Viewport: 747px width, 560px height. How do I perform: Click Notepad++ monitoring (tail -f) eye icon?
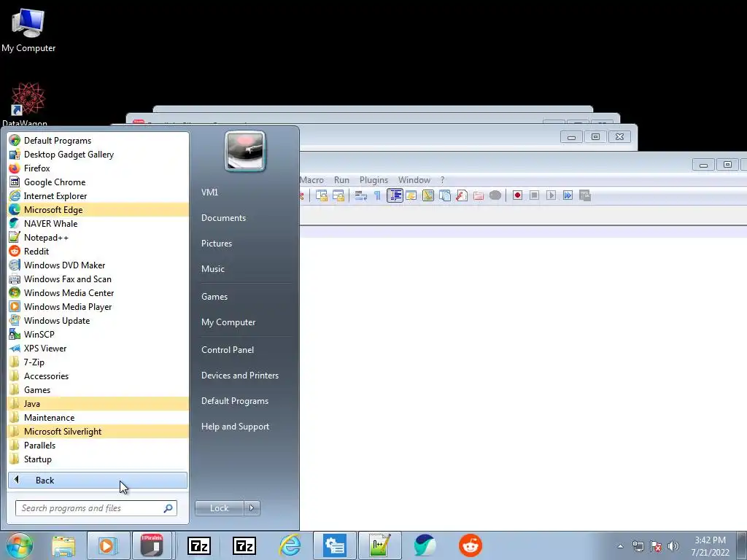(495, 195)
